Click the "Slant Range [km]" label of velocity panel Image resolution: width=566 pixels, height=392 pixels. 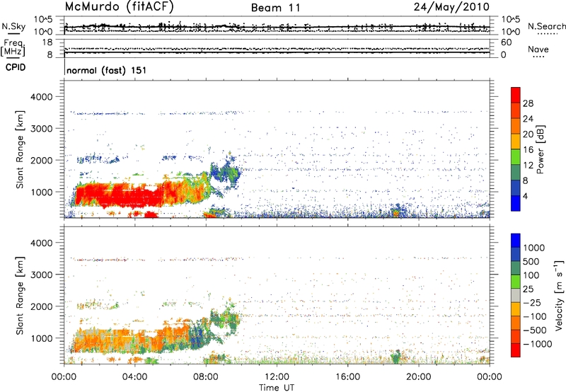(x=20, y=295)
